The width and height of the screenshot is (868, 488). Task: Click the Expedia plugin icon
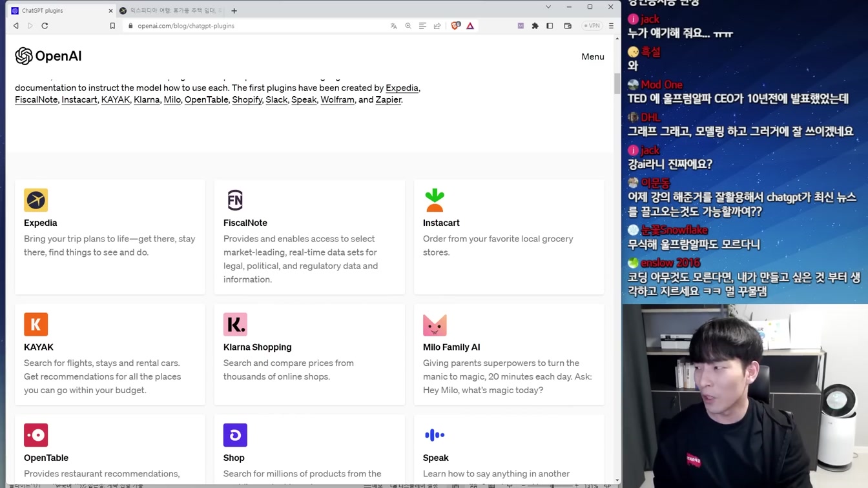tap(36, 200)
